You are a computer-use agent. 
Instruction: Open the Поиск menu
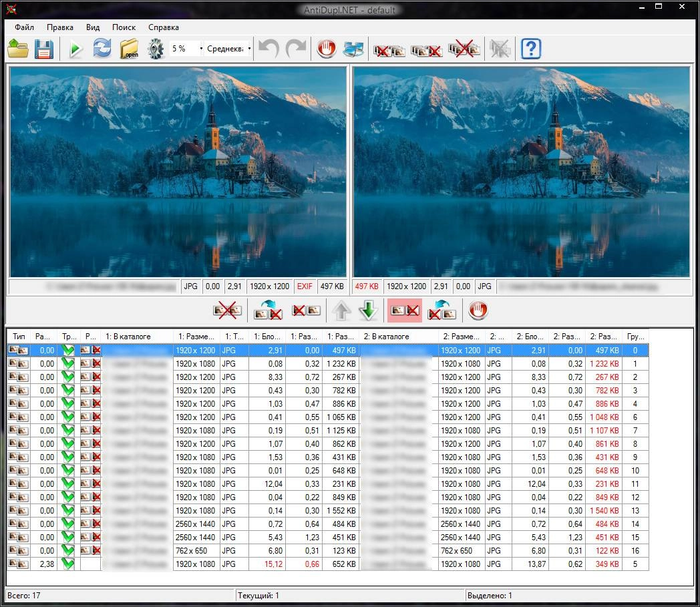tap(124, 27)
